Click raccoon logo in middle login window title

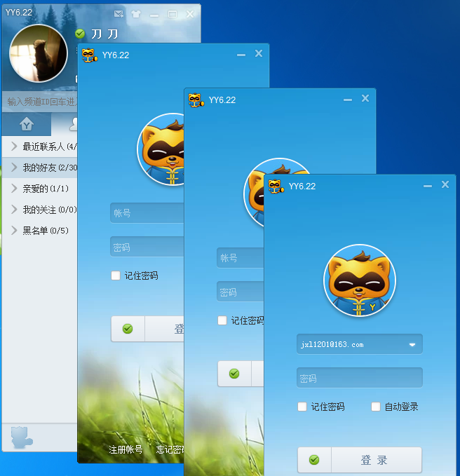pos(196,100)
